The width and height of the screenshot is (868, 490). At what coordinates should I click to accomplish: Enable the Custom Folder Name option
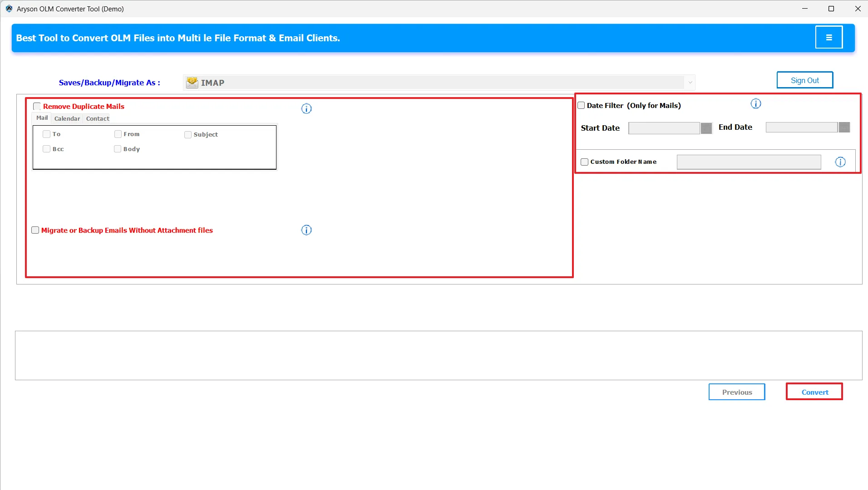click(x=585, y=162)
